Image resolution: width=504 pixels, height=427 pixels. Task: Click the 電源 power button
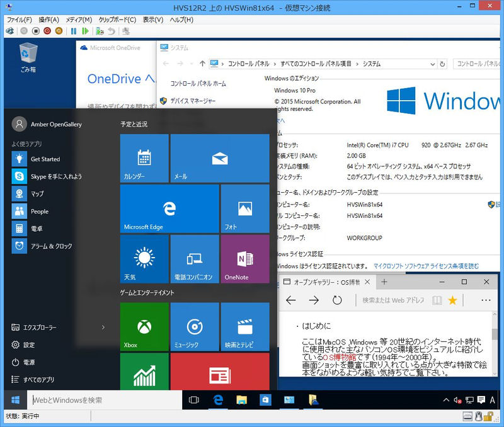23,362
